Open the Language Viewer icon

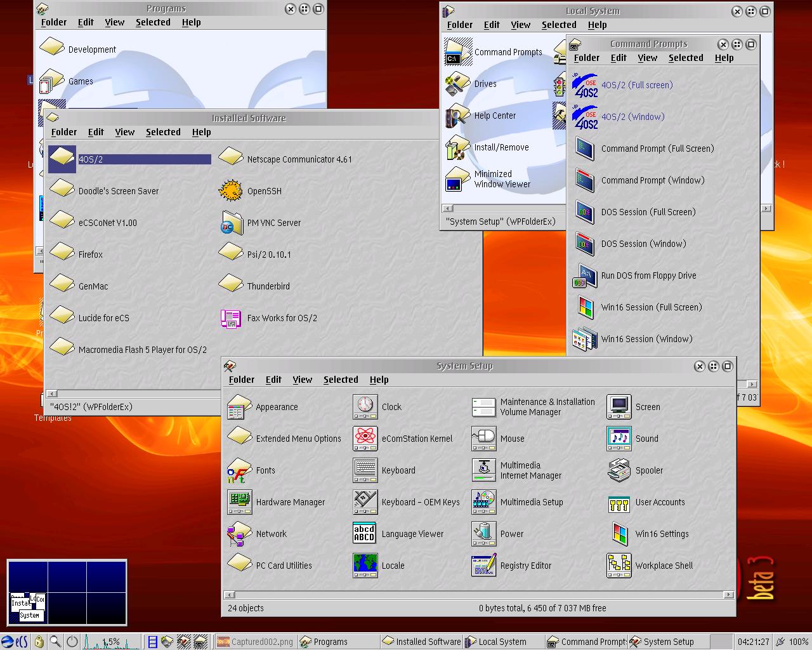(x=365, y=534)
